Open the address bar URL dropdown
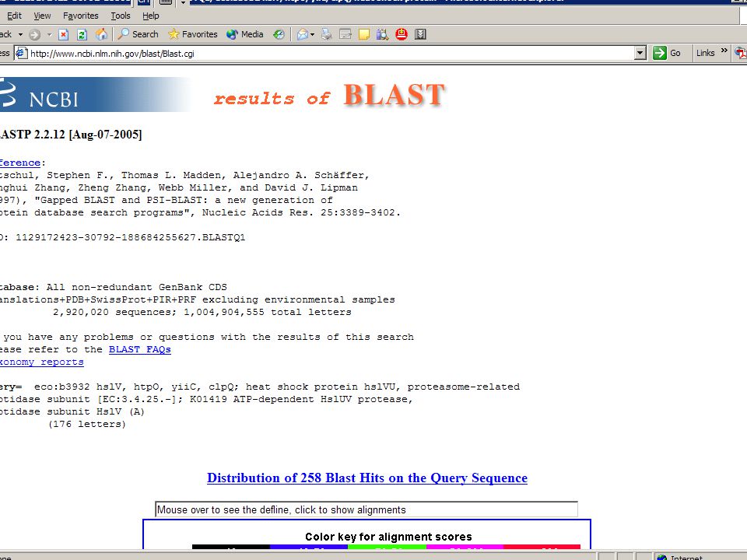This screenshot has width=747, height=560. tap(640, 54)
